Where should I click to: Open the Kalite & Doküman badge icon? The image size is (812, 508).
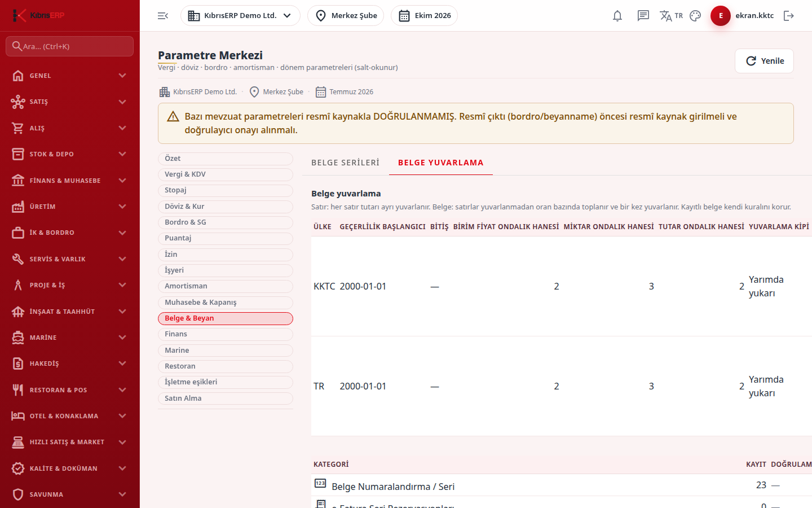18,468
